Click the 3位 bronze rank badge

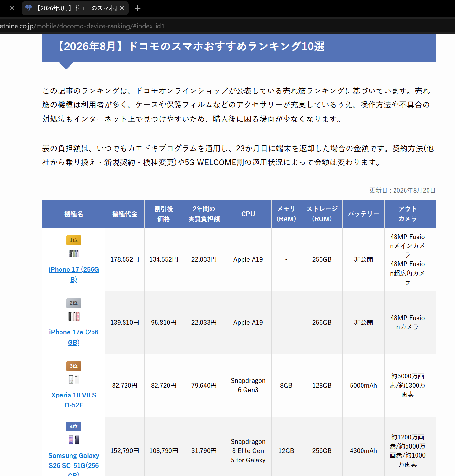tap(74, 366)
